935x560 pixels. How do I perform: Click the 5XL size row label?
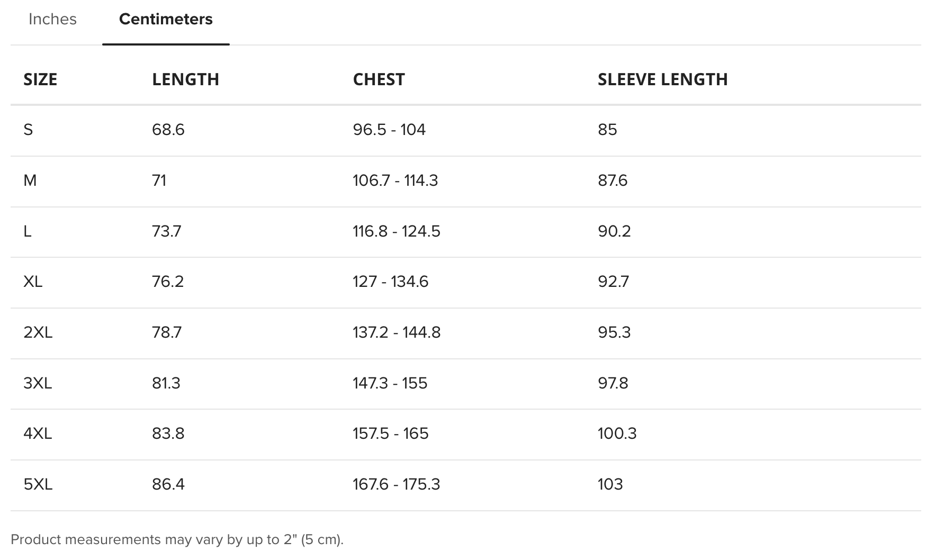[38, 484]
